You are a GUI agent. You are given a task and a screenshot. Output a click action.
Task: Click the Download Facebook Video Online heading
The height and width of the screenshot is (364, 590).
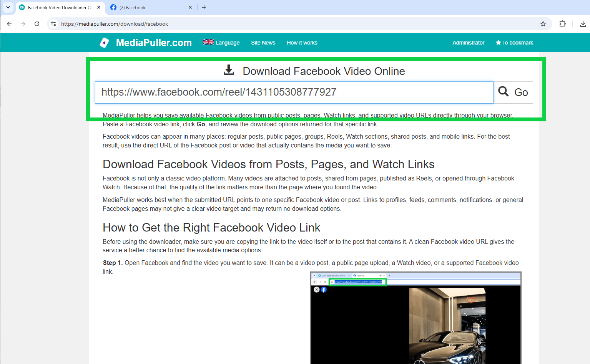[324, 71]
